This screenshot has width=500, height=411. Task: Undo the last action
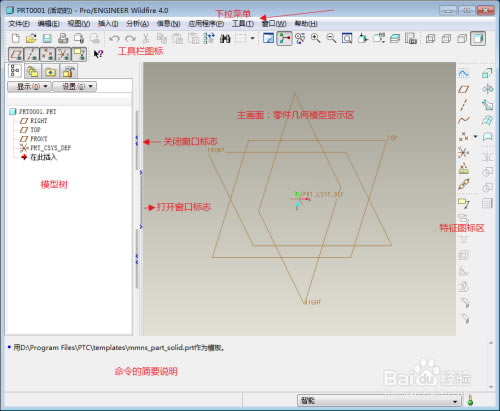click(x=114, y=39)
